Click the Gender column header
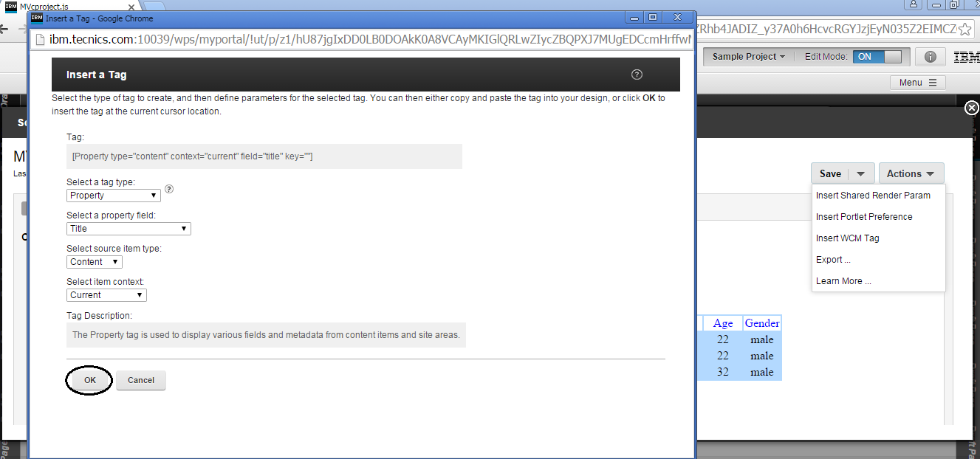 pyautogui.click(x=762, y=323)
